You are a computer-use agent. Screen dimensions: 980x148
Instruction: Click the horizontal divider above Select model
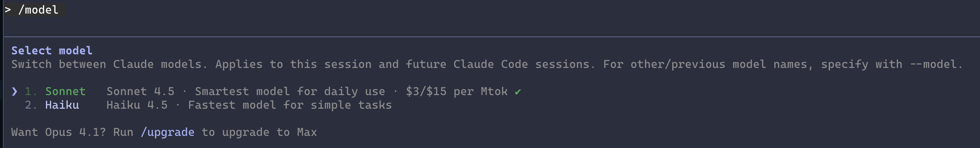coord(490,37)
